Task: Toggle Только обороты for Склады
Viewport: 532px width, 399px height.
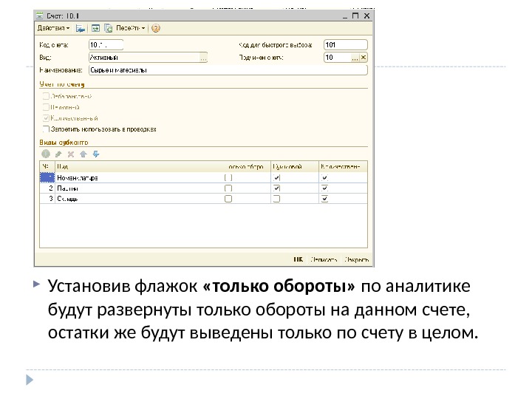Action: coord(228,199)
